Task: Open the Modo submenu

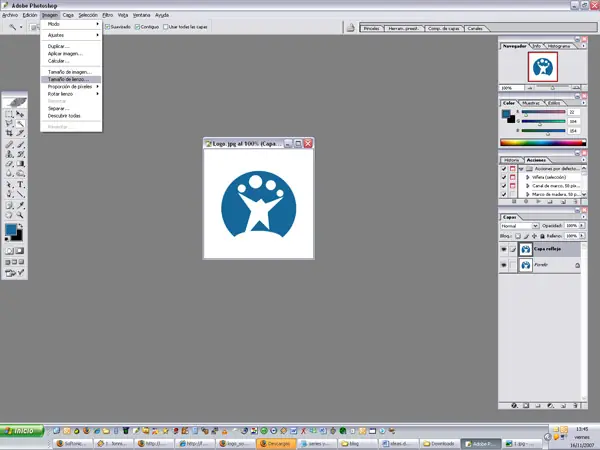Action: [x=71, y=24]
